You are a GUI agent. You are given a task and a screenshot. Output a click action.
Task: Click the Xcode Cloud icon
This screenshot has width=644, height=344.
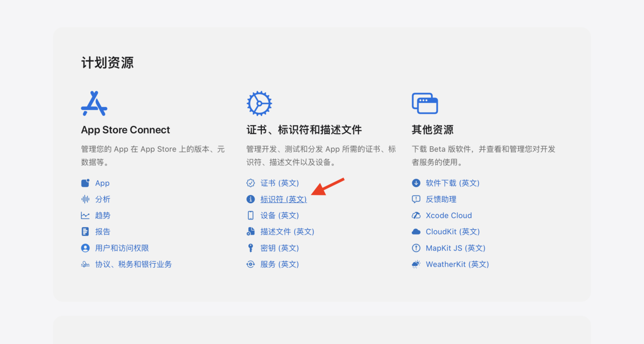click(x=416, y=215)
